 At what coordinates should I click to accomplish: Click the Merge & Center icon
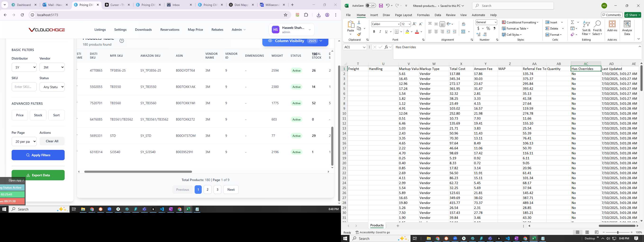point(463,31)
